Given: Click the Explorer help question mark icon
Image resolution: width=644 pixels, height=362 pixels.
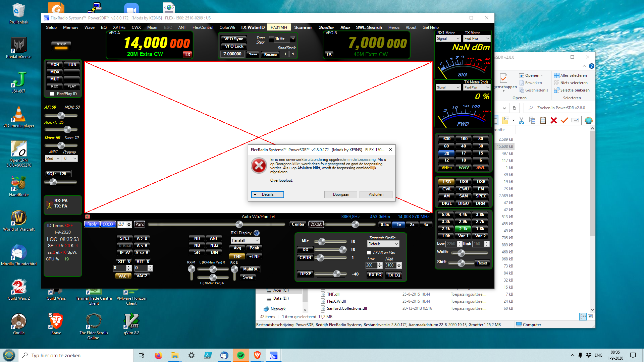Looking at the screenshot, I should click(592, 66).
